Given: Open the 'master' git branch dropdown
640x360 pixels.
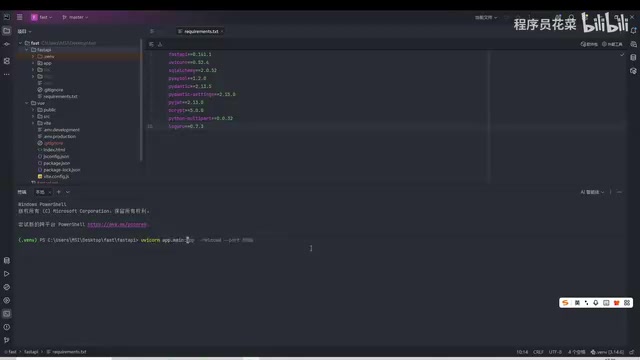Looking at the screenshot, I should [75, 17].
